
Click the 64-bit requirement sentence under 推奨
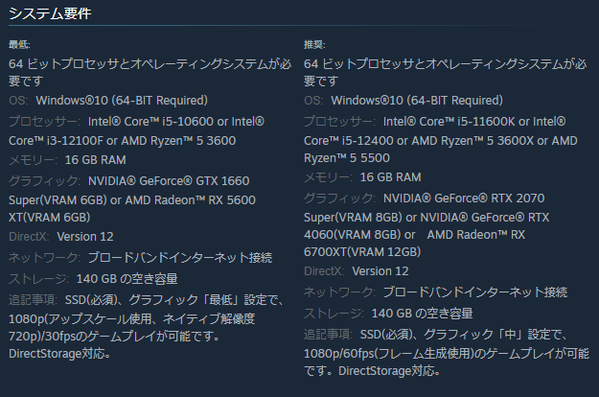coord(445,72)
